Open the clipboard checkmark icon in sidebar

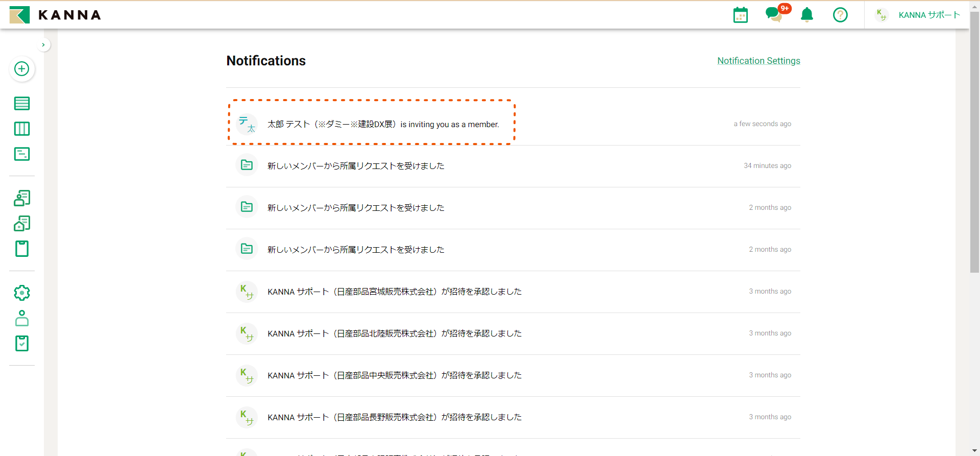click(x=21, y=344)
